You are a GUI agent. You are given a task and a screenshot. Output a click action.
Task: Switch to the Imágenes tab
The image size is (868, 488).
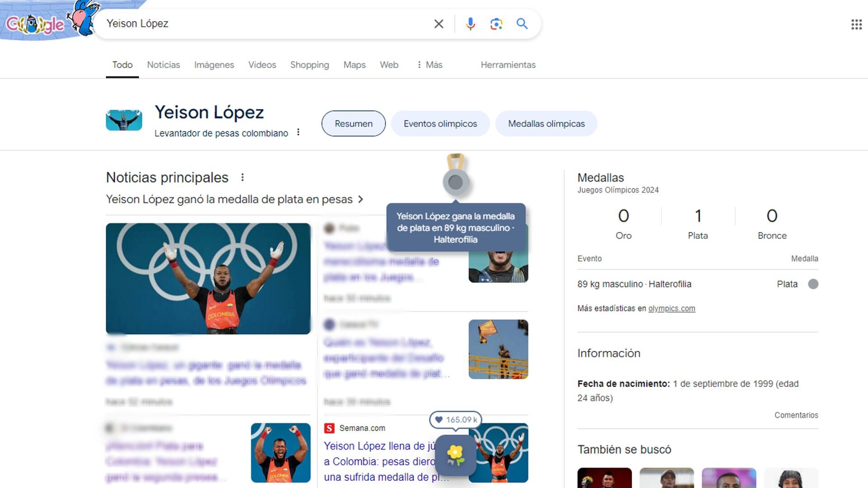(214, 65)
